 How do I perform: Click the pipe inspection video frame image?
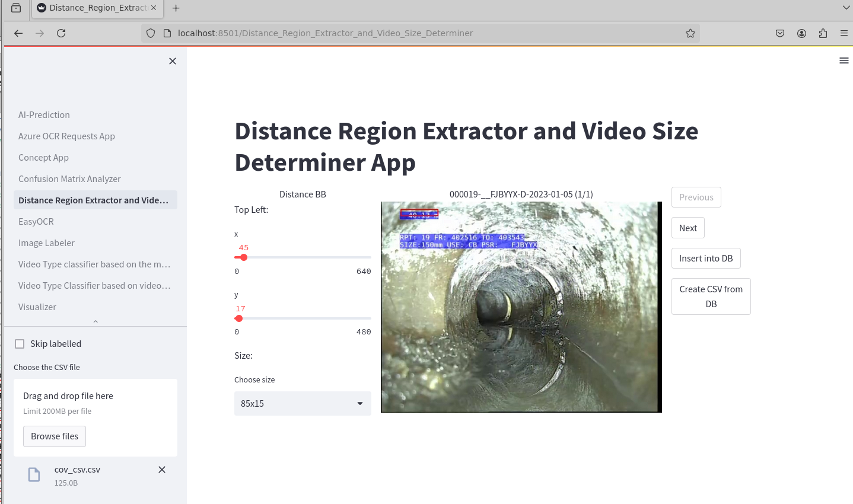pos(521,307)
